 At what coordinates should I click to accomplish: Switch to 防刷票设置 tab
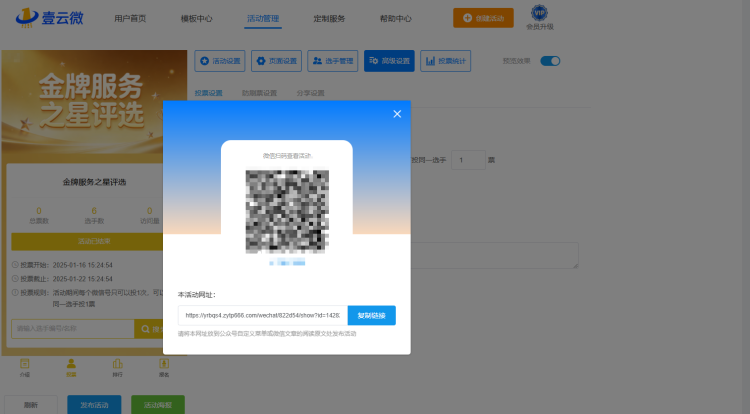(x=259, y=93)
